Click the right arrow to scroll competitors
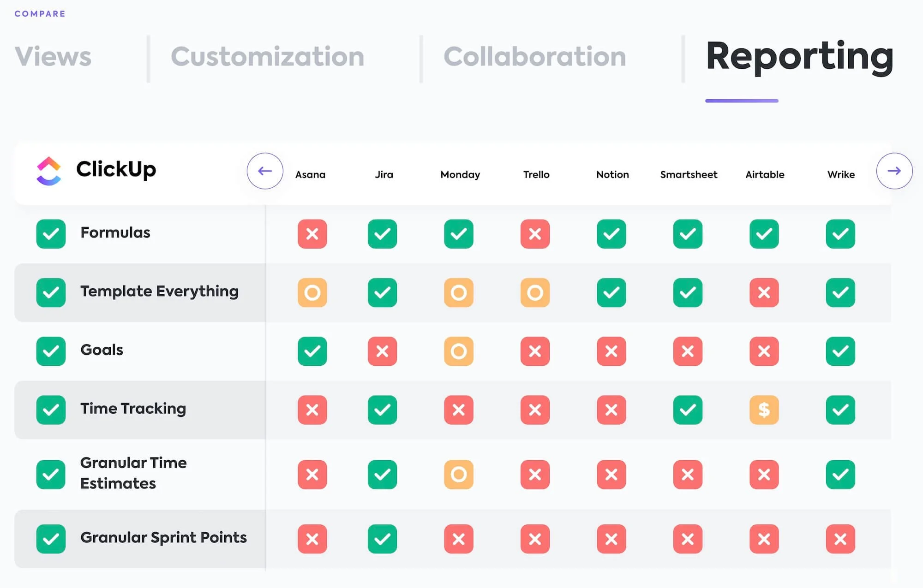Image resolution: width=923 pixels, height=588 pixels. click(x=894, y=171)
